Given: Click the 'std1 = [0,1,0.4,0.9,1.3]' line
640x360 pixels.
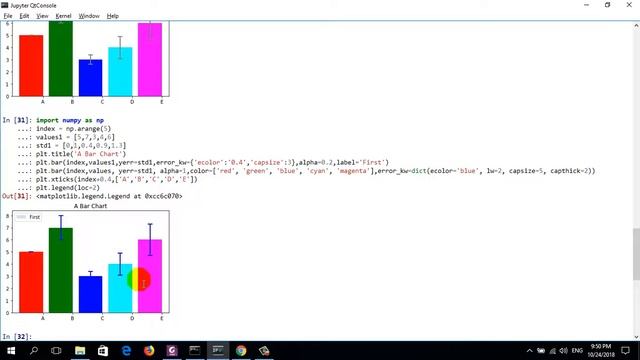Looking at the screenshot, I should click(x=81, y=145).
